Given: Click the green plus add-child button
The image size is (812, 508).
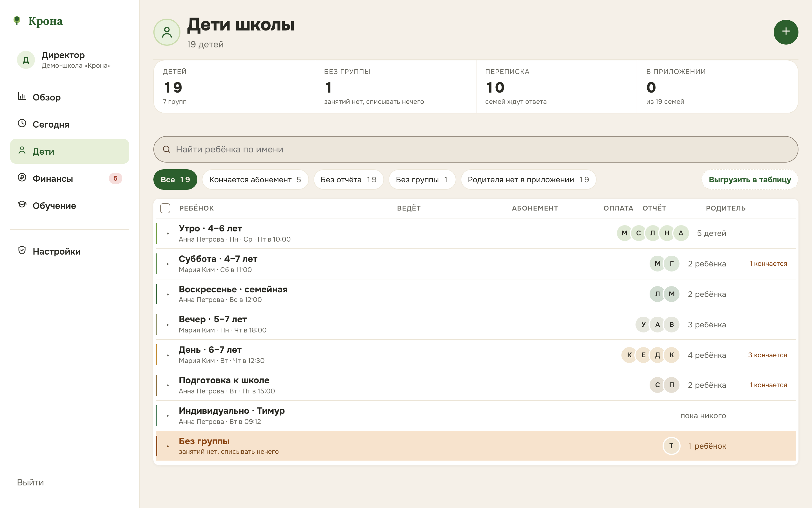Looking at the screenshot, I should tap(786, 32).
